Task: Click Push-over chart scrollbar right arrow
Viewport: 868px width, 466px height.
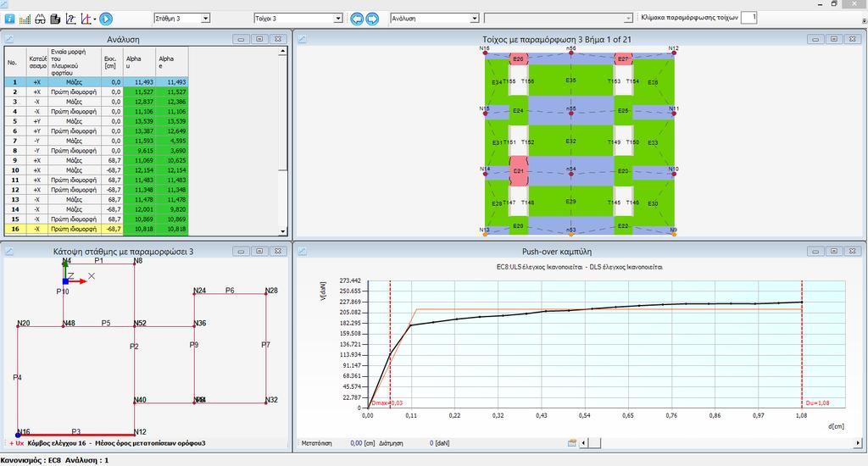Action: 859,443
